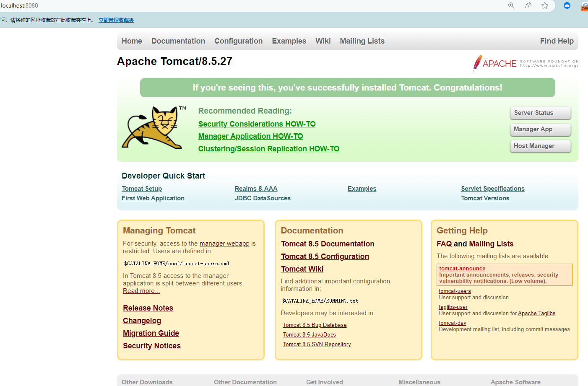Open Security Considerations HOW-TO link
Viewport: 588px width, 386px height.
click(257, 124)
